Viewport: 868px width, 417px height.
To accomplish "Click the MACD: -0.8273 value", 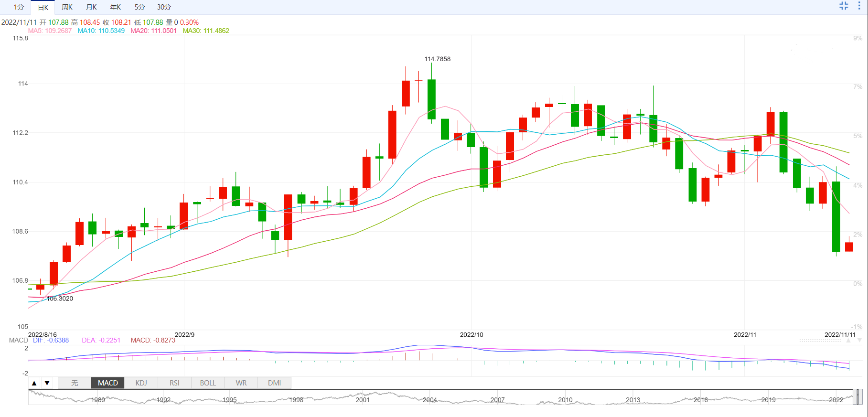I will pos(153,340).
